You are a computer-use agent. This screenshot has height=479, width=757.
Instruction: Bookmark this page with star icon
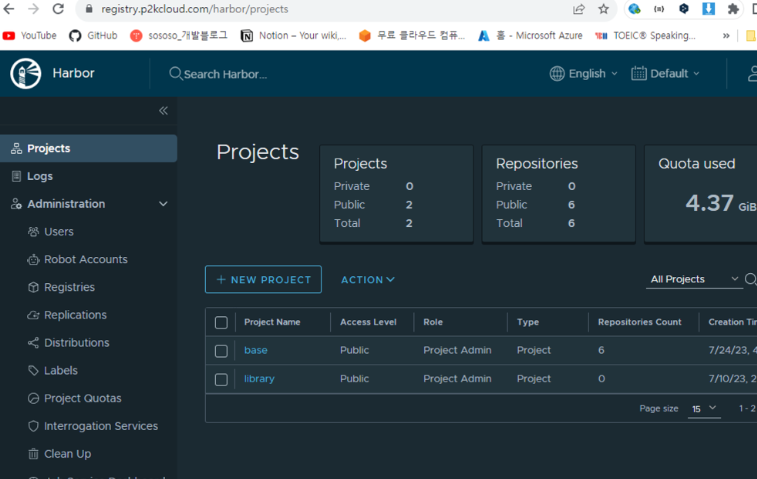point(603,9)
